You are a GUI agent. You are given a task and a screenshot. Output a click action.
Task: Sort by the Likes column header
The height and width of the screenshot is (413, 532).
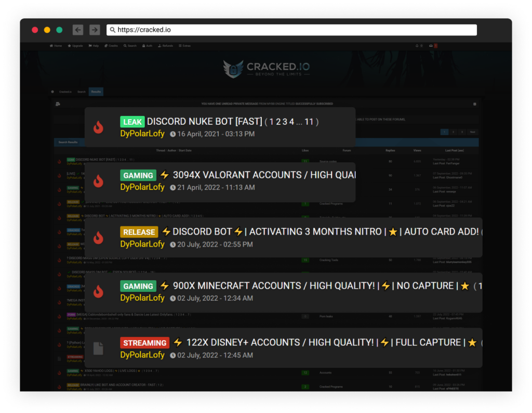pos(305,150)
